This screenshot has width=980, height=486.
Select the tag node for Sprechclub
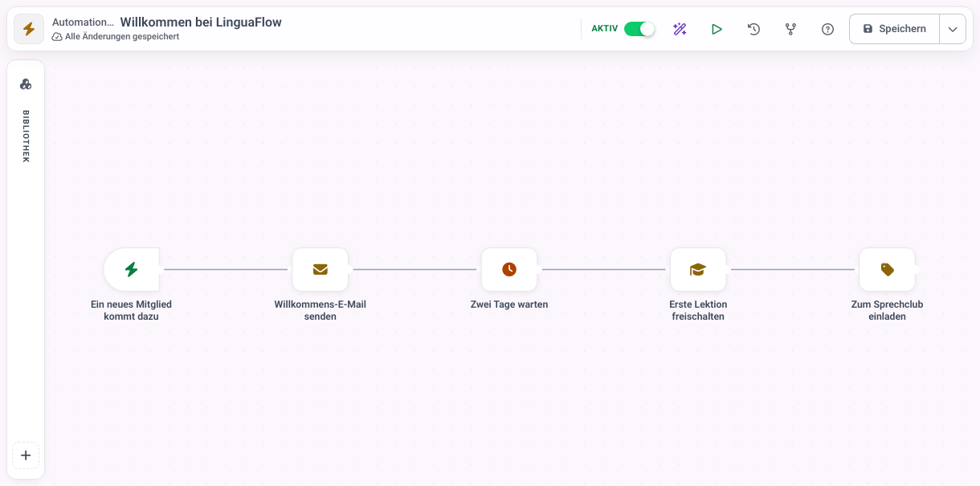point(887,269)
